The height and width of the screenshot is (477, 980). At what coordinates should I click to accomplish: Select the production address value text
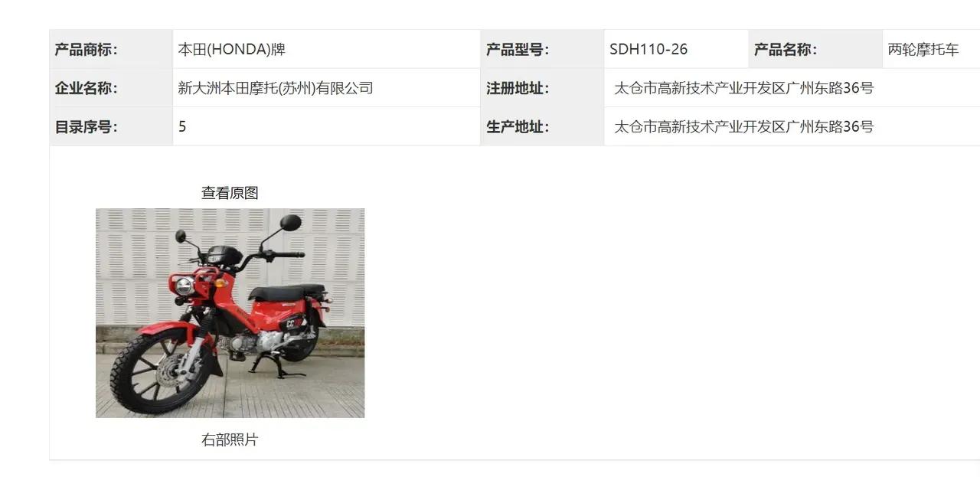coord(743,126)
